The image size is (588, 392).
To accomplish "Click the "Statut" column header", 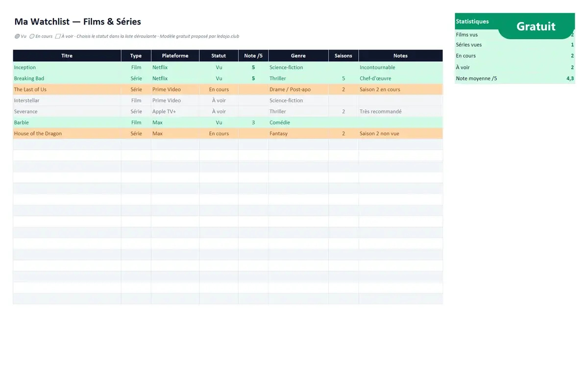I will [219, 55].
